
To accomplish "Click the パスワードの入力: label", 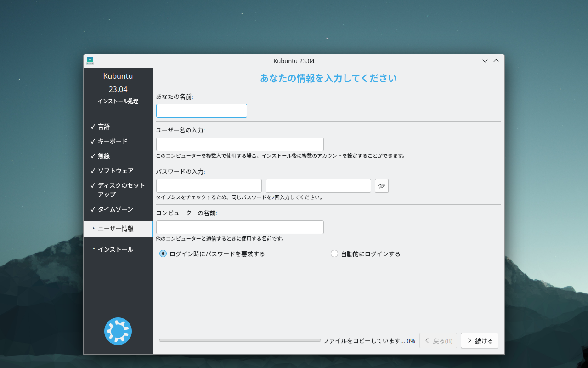I will click(x=181, y=172).
